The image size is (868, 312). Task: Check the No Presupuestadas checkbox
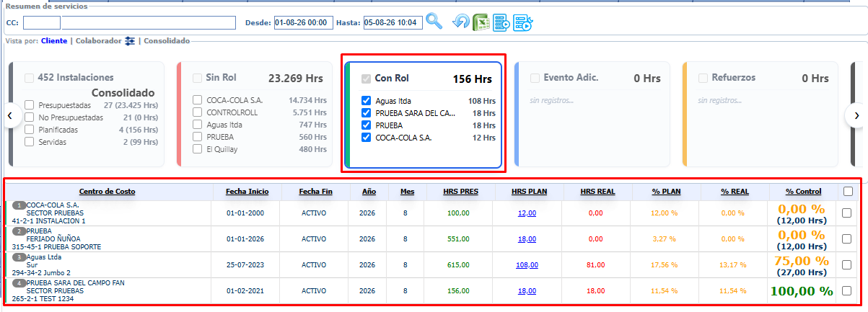tap(29, 117)
